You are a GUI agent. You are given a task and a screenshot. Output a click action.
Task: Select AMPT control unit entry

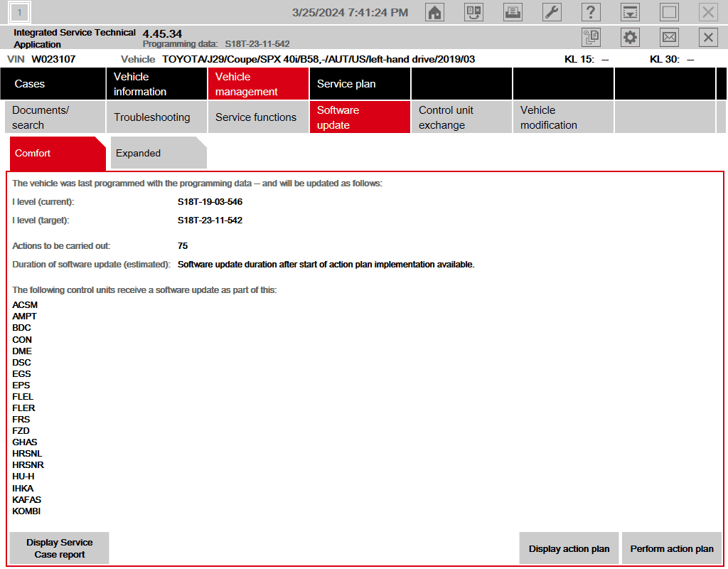click(x=25, y=317)
